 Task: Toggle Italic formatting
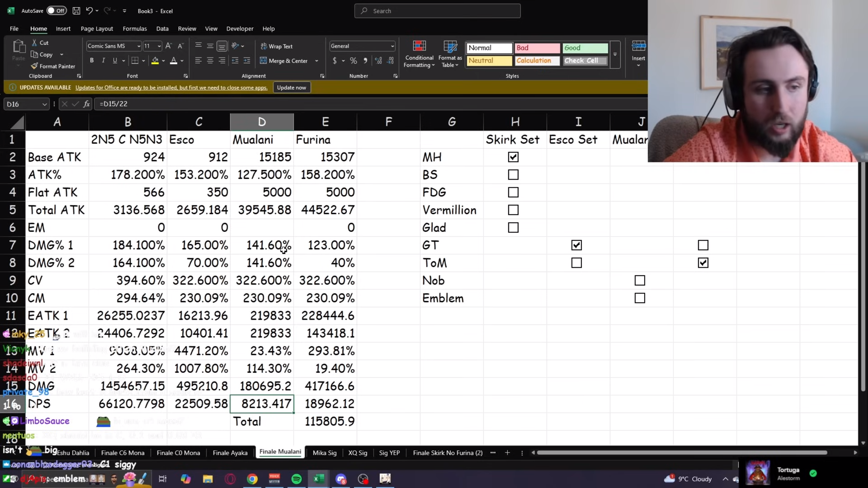[104, 61]
